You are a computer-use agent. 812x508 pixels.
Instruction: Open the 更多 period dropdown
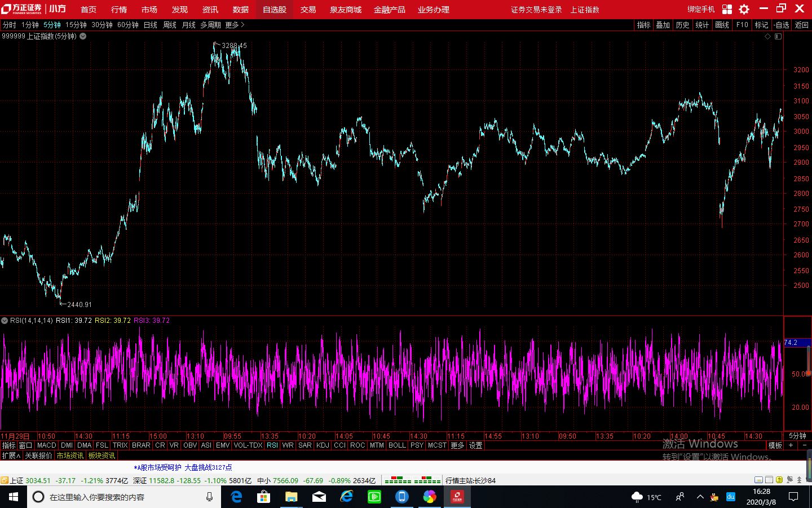(x=235, y=25)
